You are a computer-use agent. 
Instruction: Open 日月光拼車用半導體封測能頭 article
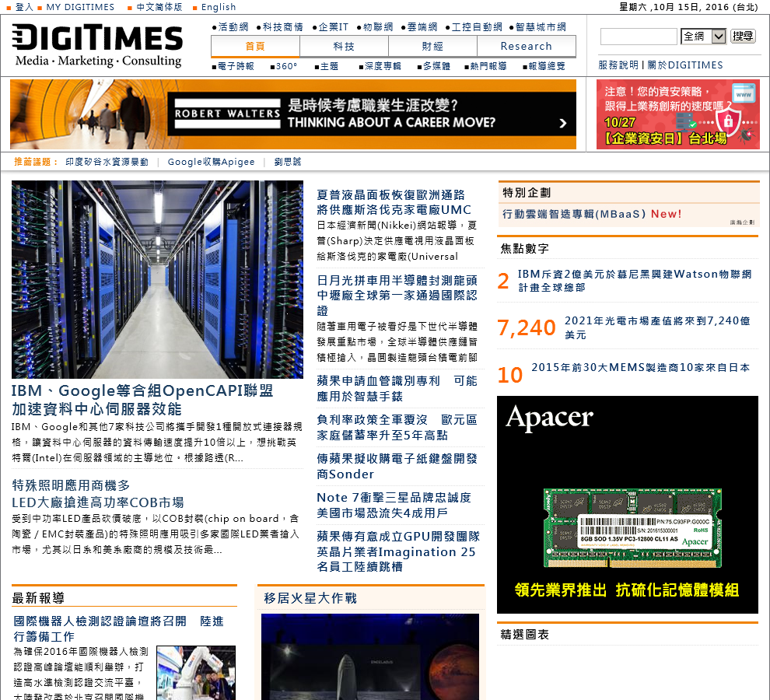tap(397, 296)
